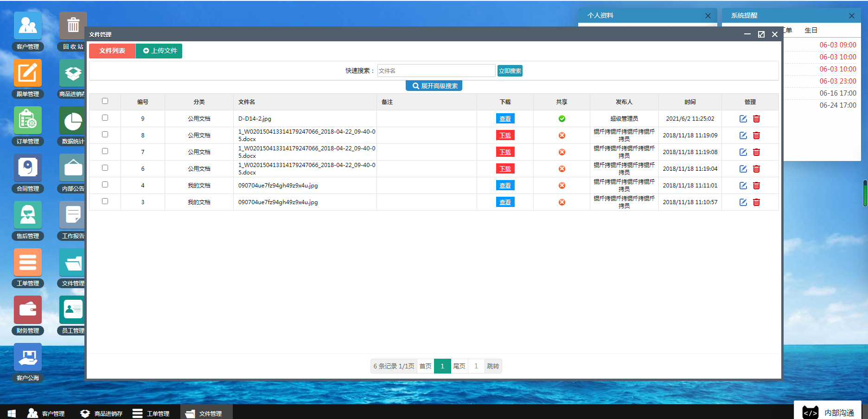Delete file D-D14-2.jpg with trash icon
This screenshot has height=419, width=868.
(757, 119)
